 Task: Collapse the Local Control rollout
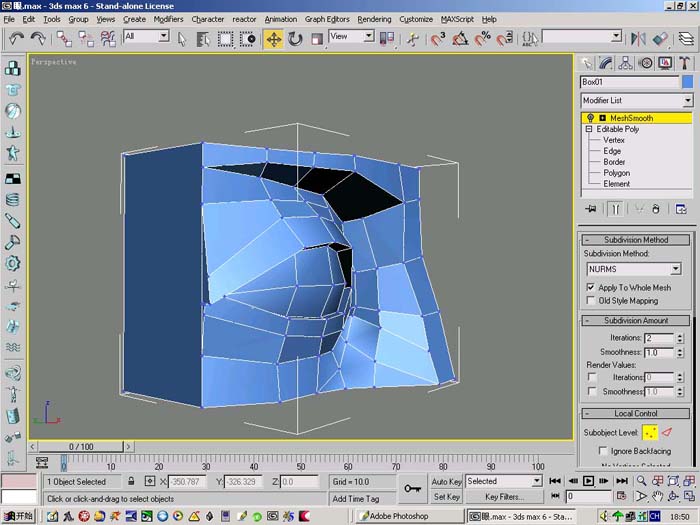636,413
